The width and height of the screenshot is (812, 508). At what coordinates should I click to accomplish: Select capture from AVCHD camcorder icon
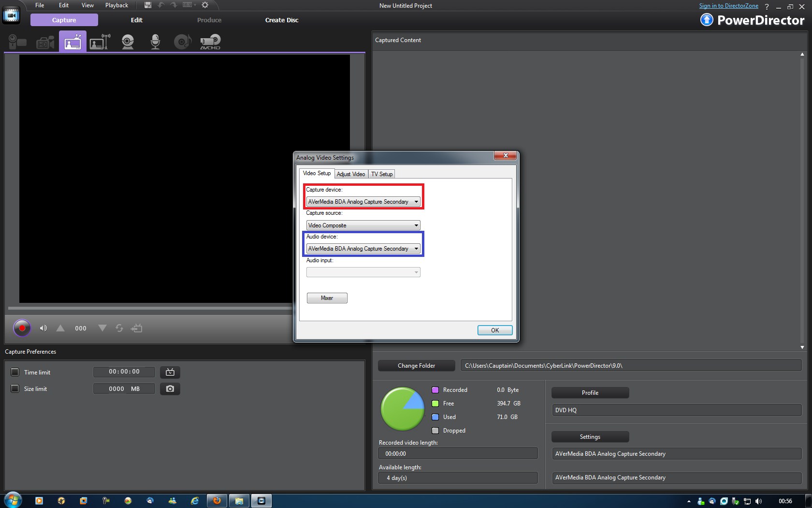pyautogui.click(x=210, y=42)
